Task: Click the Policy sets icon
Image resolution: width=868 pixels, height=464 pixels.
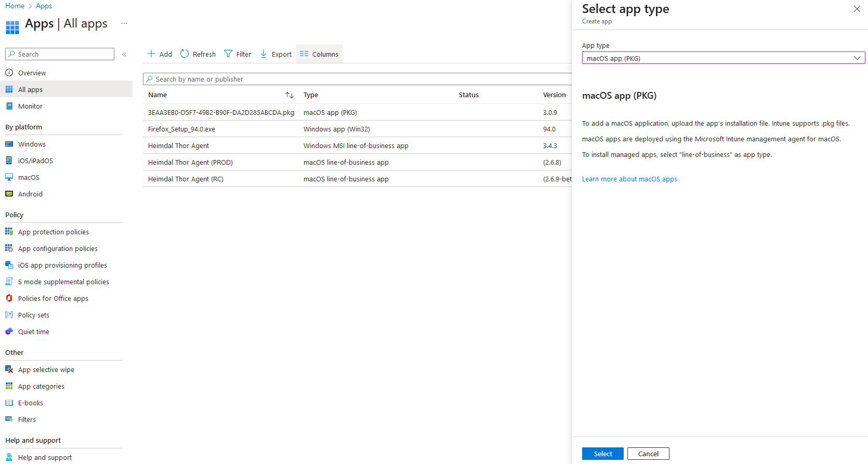Action: tap(9, 315)
